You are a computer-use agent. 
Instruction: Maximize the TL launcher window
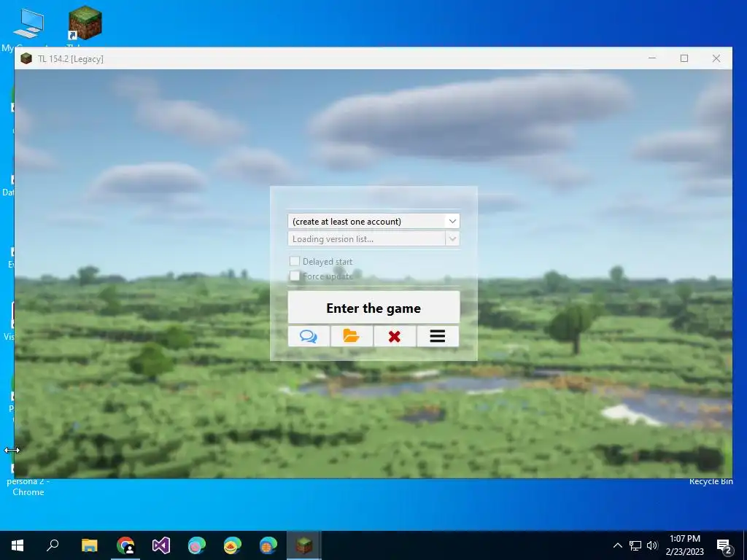[684, 58]
